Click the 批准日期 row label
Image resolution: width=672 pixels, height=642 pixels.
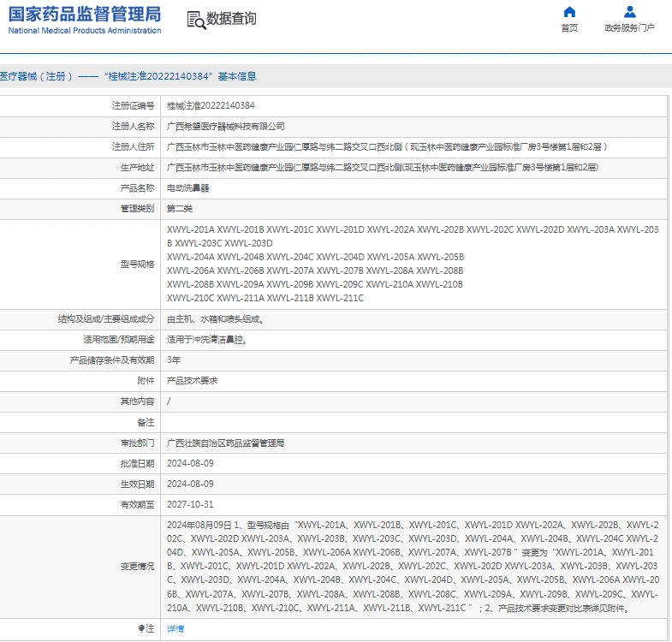click(x=137, y=464)
